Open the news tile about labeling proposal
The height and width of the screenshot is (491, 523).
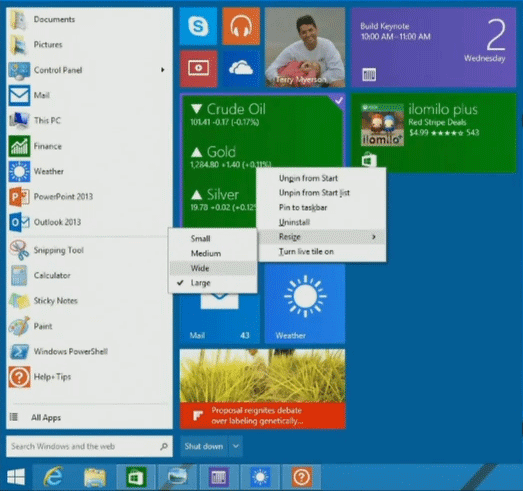(263, 389)
